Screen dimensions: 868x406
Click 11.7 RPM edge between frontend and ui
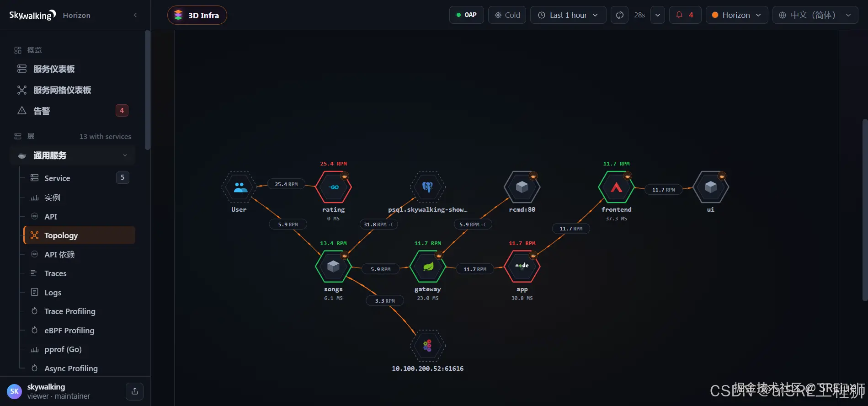click(663, 190)
